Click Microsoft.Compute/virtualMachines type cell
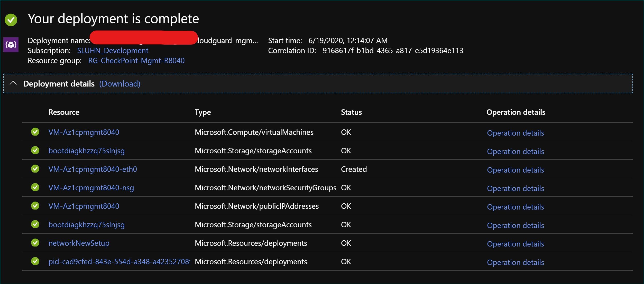The image size is (644, 284). [x=254, y=132]
